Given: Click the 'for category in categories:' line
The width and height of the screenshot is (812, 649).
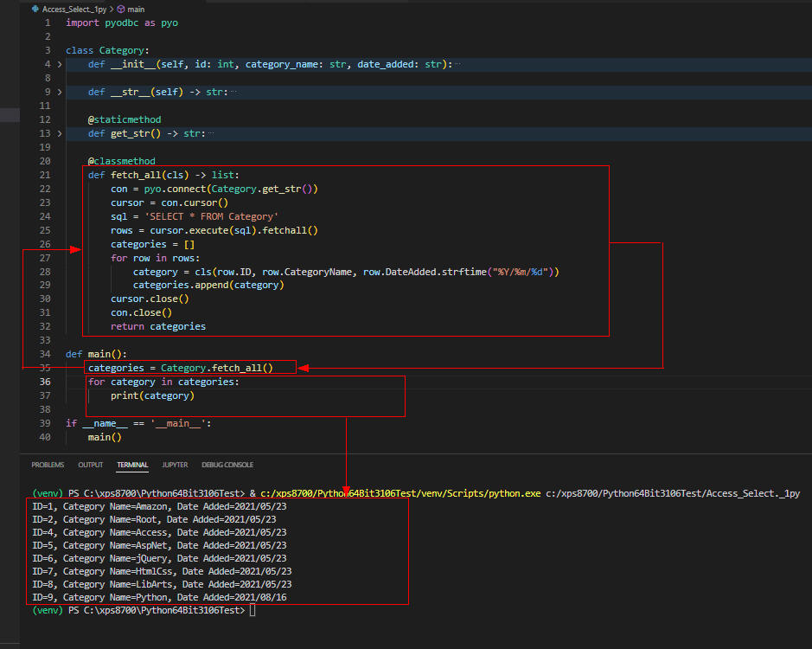Looking at the screenshot, I should tap(163, 382).
